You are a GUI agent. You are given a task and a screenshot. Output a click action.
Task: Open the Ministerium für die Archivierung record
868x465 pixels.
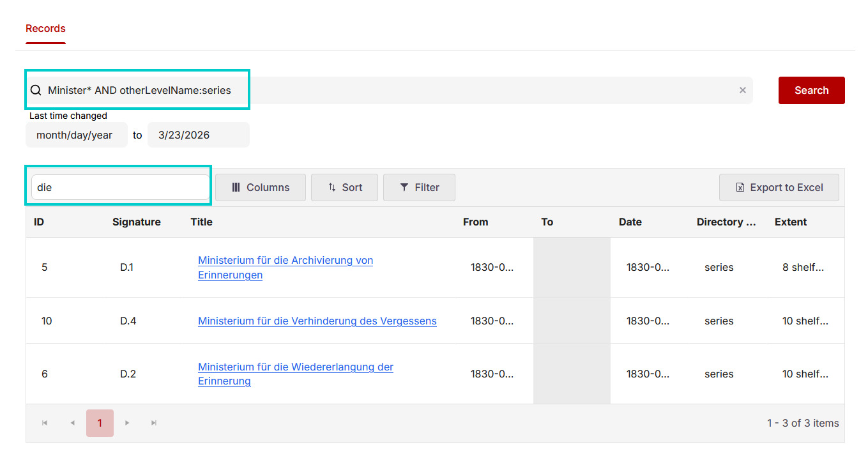(285, 267)
